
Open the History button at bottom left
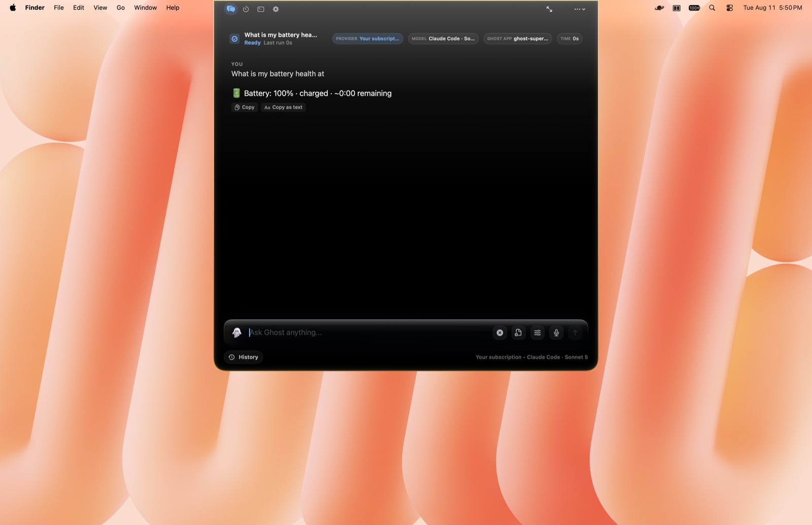click(244, 357)
